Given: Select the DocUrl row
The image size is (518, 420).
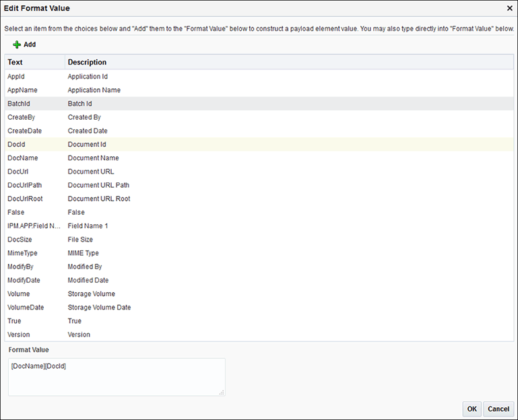Looking at the screenshot, I should point(259,172).
